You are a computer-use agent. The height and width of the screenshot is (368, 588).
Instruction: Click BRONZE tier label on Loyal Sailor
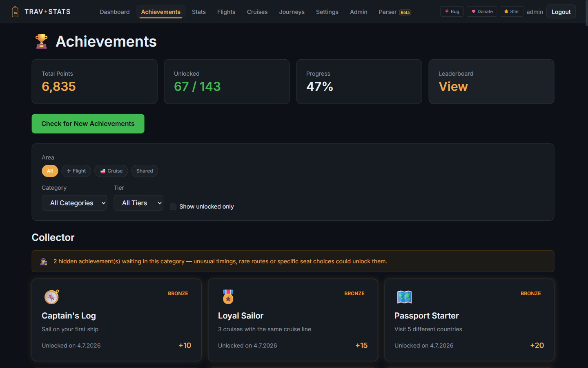tap(354, 294)
